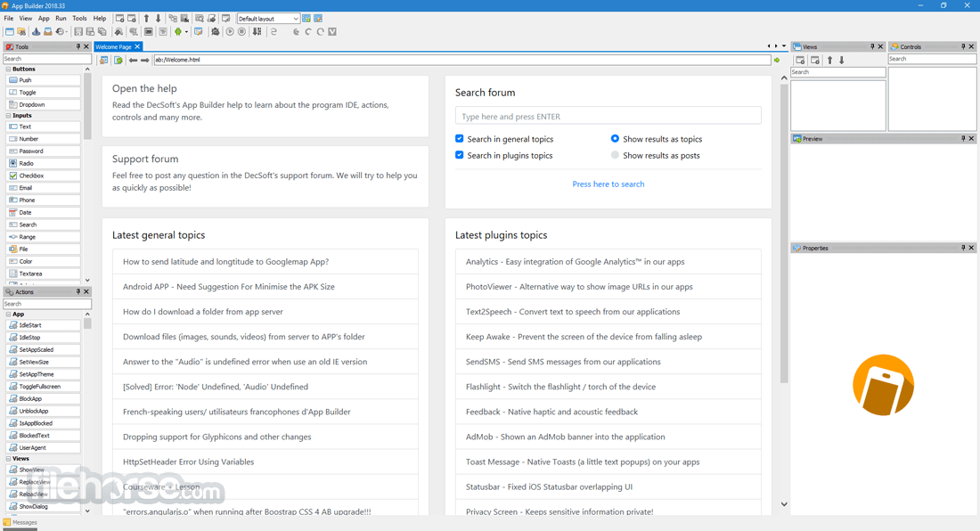Collapse the Views group in Actions

(x=8, y=459)
